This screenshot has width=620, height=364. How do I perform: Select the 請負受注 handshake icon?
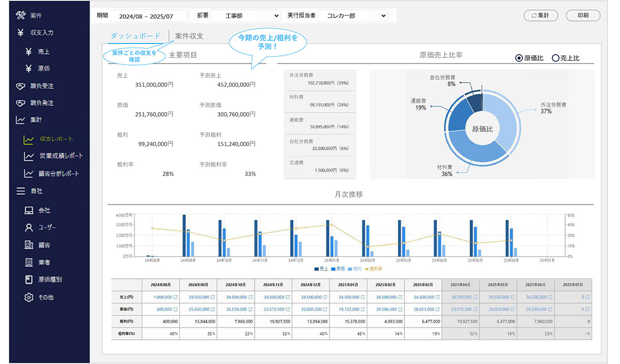[x=21, y=86]
